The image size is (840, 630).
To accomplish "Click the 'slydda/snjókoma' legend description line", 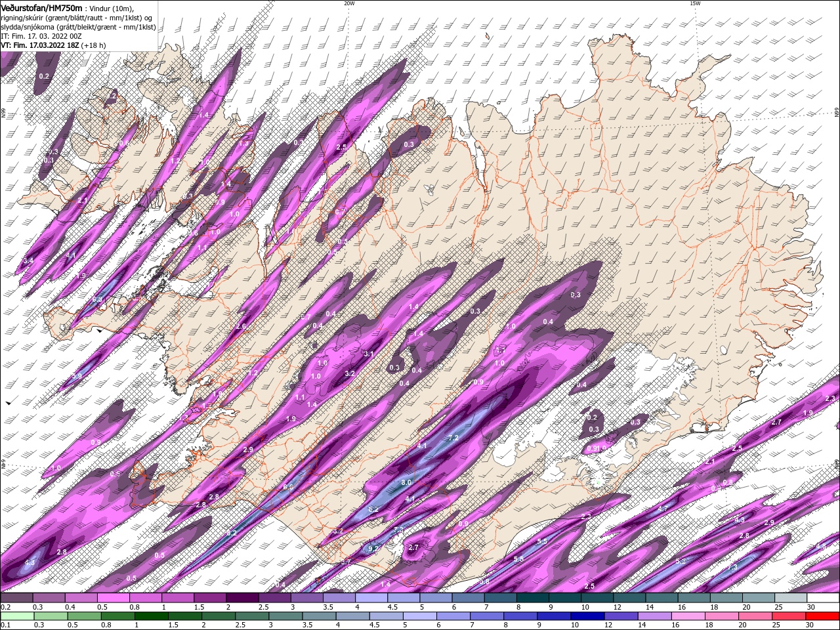I will click(x=78, y=27).
